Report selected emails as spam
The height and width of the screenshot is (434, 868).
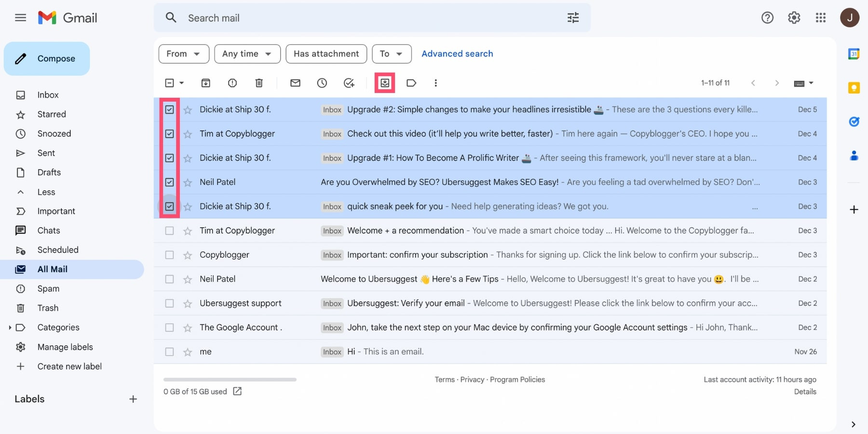[232, 83]
